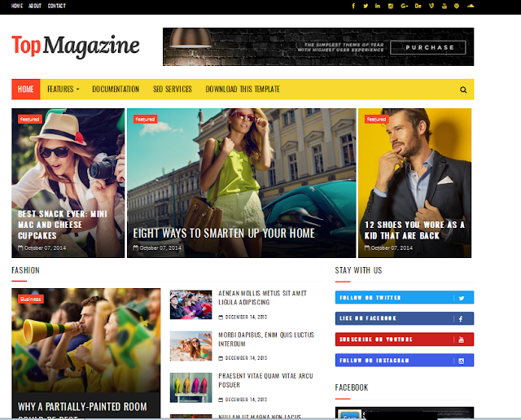The height and width of the screenshot is (420, 521).
Task: Click featured tag on the suited man image
Action: (x=376, y=119)
